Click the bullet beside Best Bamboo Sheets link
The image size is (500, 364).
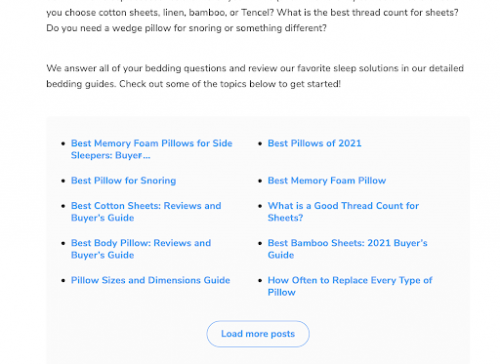(x=260, y=243)
